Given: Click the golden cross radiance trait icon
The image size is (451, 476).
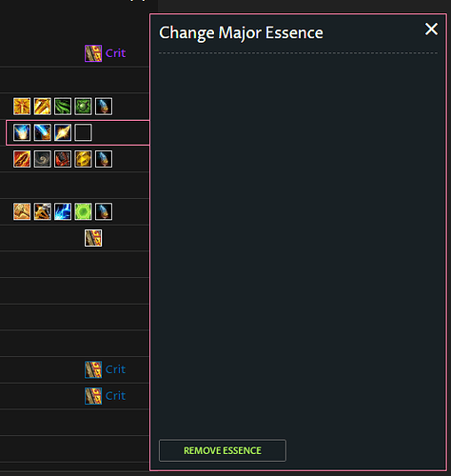Looking at the screenshot, I should [x=22, y=107].
